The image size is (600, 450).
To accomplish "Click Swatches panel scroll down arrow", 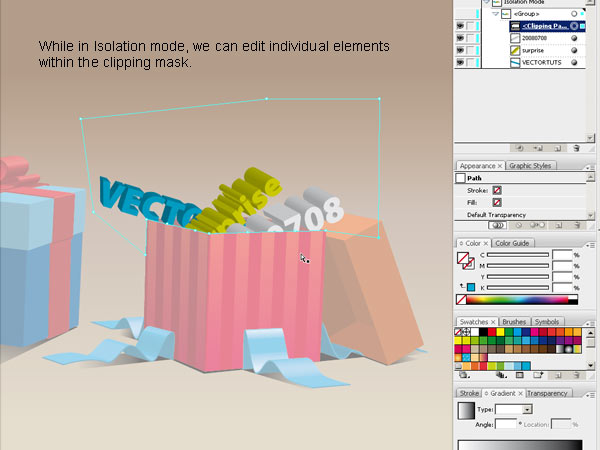I will [x=590, y=366].
